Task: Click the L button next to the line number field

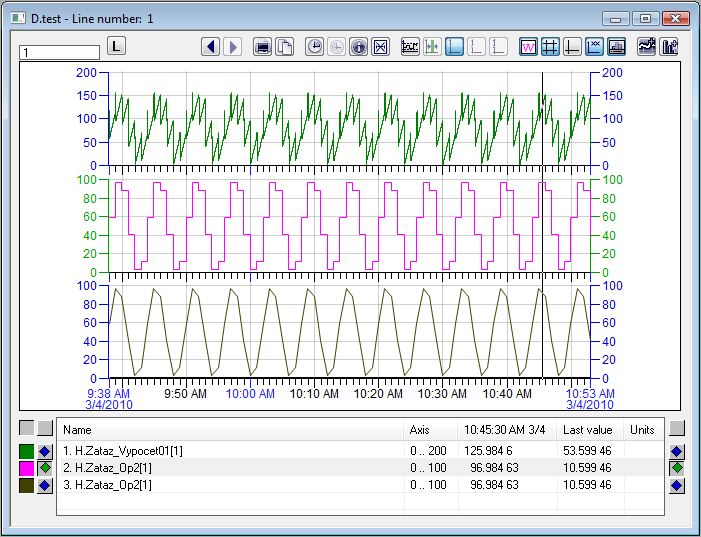Action: 116,46
